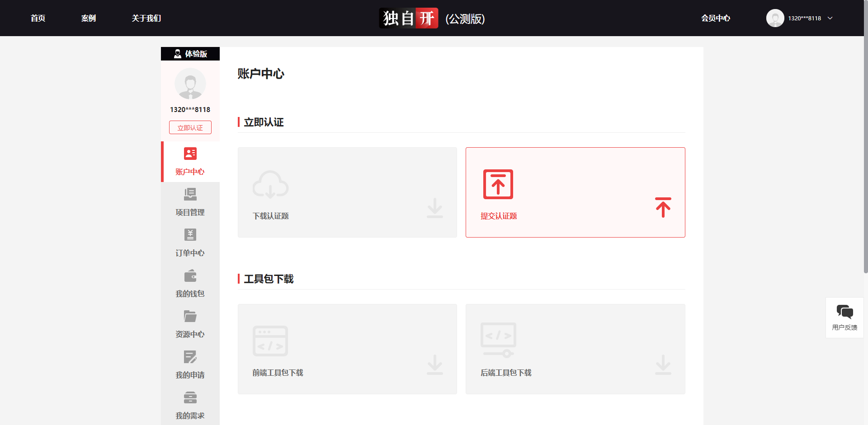Click the 工具包下载 section heading
Viewport: 868px width, 425px height.
pyautogui.click(x=269, y=279)
